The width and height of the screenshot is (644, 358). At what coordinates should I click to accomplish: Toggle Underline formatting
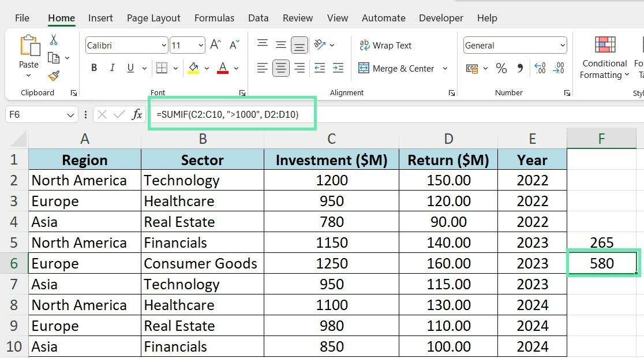[x=130, y=68]
